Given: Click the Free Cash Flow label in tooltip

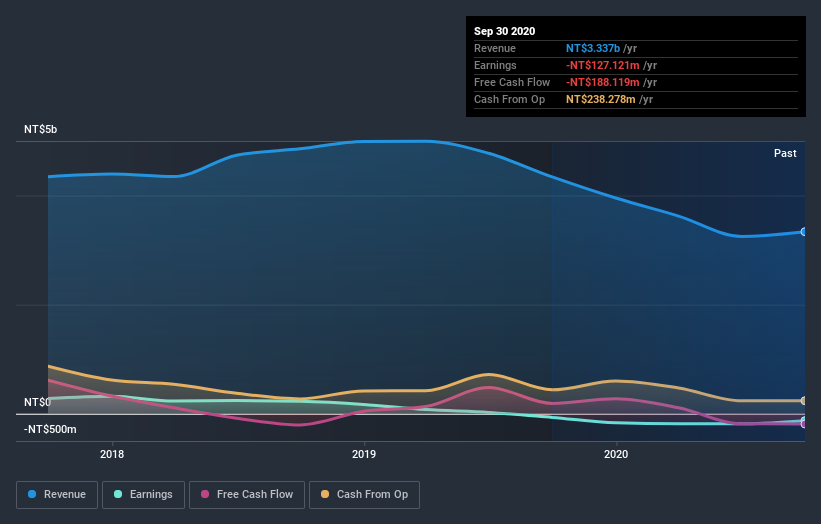Looking at the screenshot, I should pos(512,82).
